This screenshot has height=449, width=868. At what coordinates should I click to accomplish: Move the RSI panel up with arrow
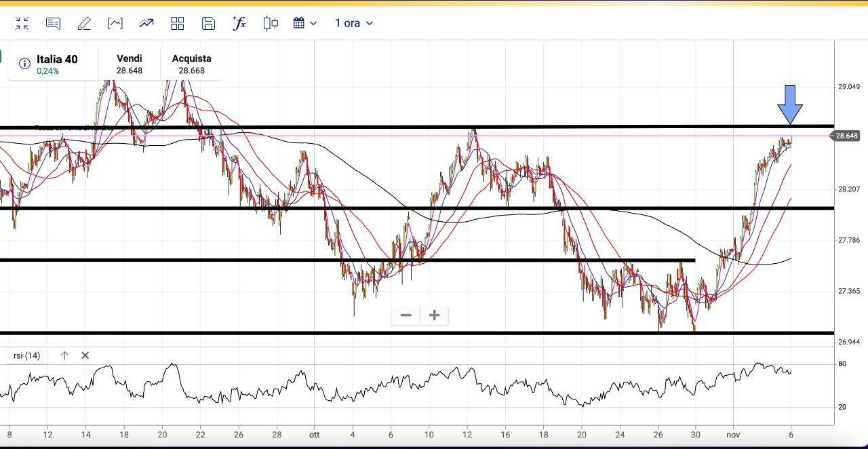click(64, 355)
